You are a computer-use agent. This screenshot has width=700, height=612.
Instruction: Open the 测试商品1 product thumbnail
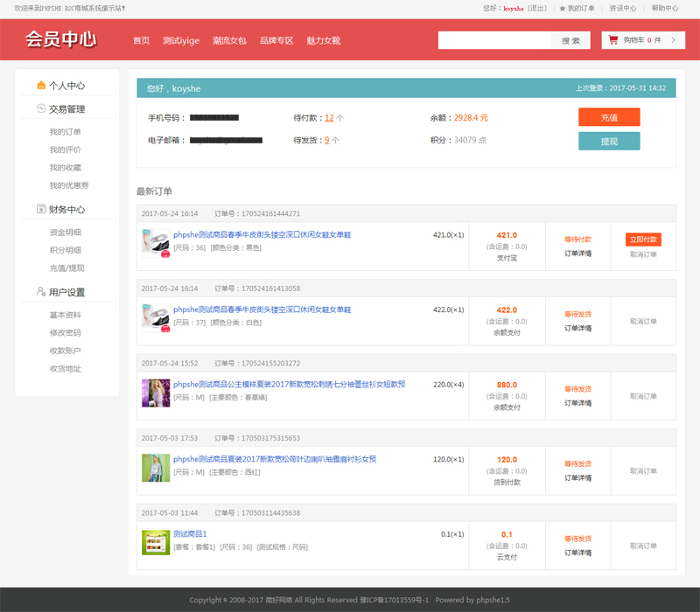click(156, 542)
